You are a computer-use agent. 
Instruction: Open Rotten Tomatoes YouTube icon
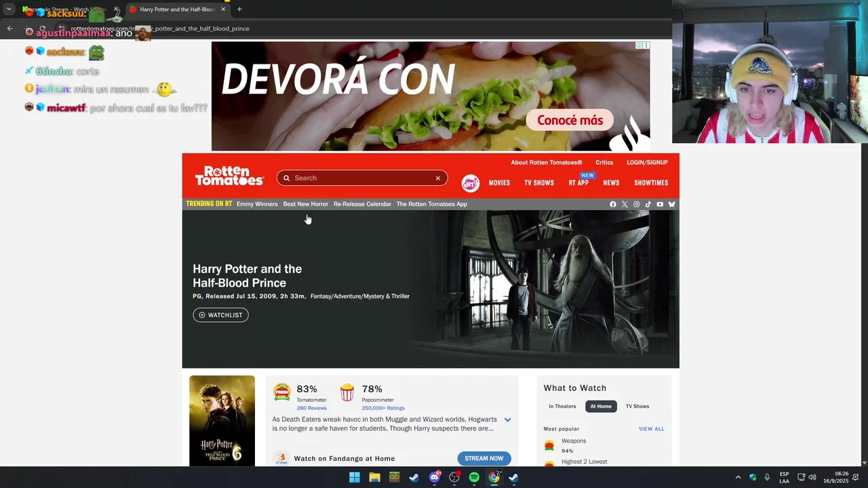tap(660, 204)
